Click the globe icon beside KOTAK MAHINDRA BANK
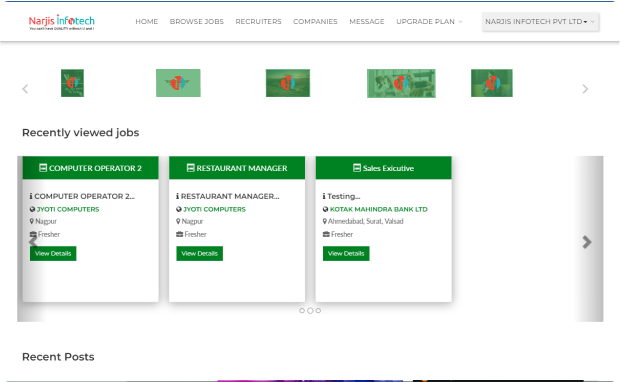 pos(325,209)
